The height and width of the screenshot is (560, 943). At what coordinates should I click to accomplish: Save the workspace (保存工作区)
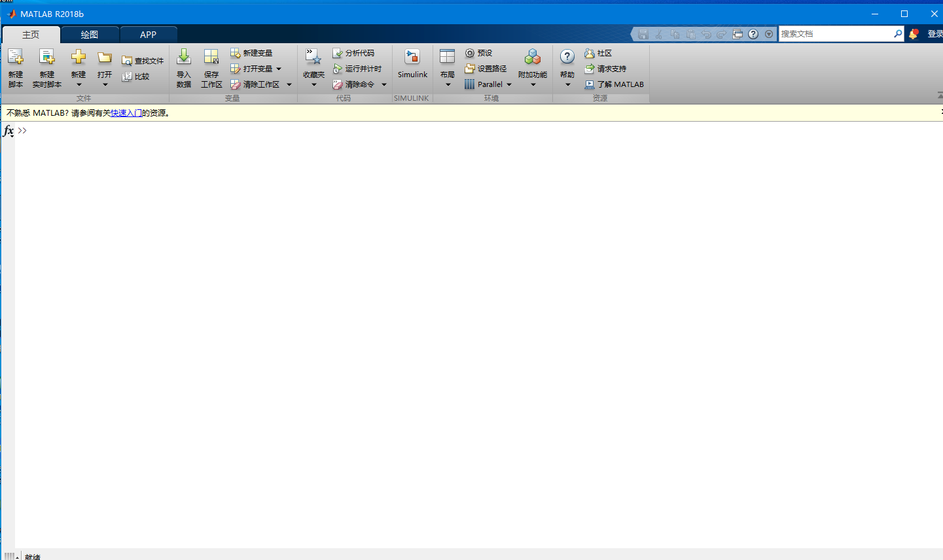[x=211, y=67]
